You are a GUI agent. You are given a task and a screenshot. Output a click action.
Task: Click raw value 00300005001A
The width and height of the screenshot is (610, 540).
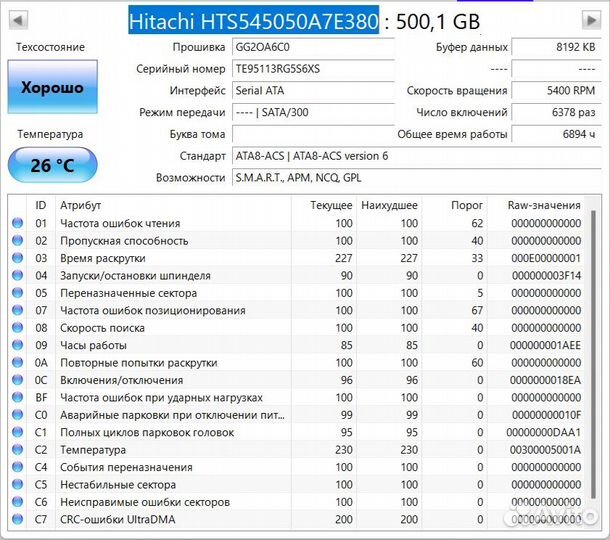545,450
